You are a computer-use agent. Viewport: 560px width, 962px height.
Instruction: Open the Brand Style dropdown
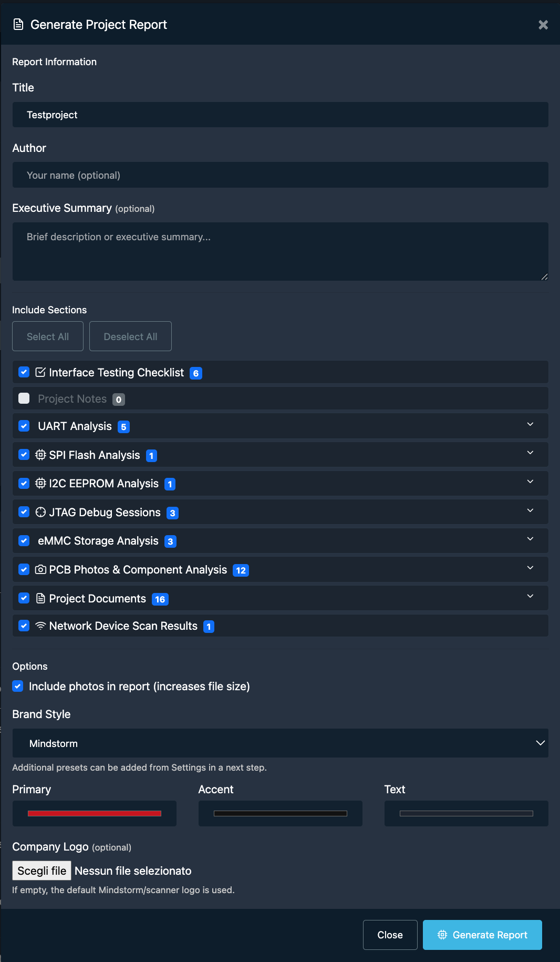tap(280, 743)
